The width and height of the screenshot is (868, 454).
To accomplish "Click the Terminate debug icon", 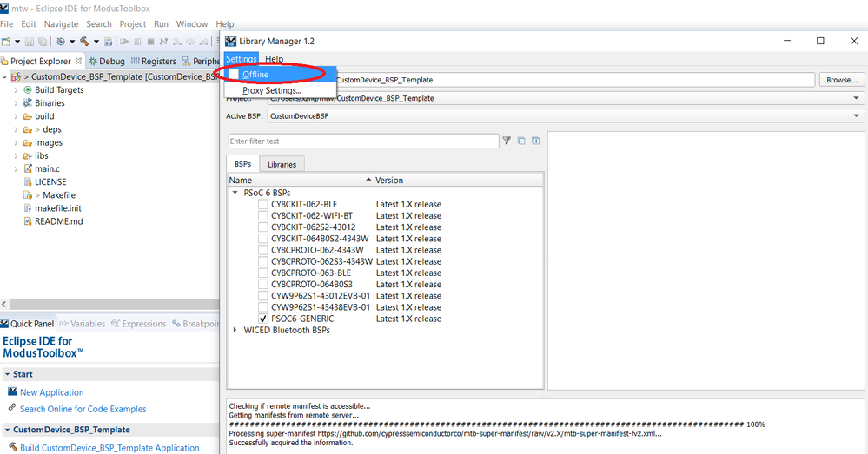I will click(x=150, y=42).
